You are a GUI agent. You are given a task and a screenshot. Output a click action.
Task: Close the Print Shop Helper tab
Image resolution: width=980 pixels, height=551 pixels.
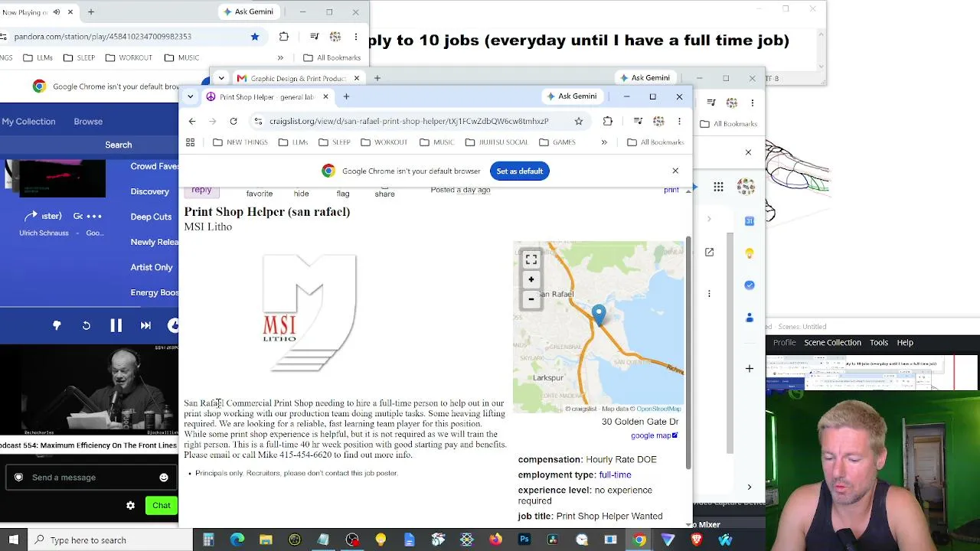325,96
